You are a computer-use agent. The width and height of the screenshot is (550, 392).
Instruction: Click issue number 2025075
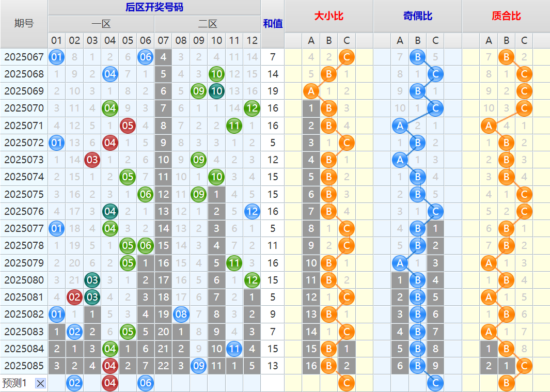[24, 194]
